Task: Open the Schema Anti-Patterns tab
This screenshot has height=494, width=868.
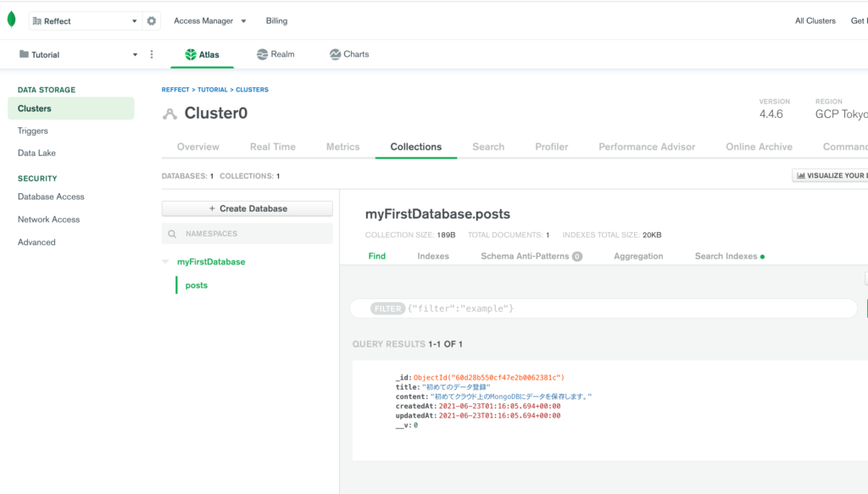Action: [531, 256]
